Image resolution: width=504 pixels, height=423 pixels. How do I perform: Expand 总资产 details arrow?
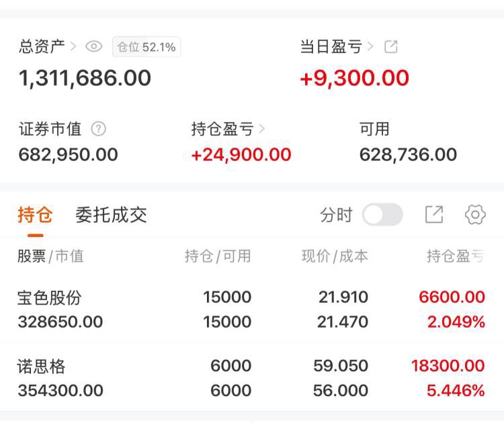click(73, 47)
